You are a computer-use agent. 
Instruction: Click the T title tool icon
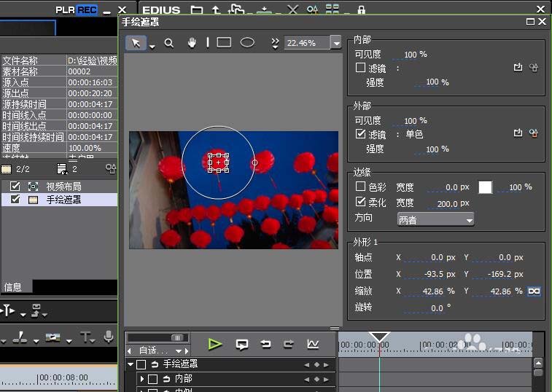[x=85, y=337]
